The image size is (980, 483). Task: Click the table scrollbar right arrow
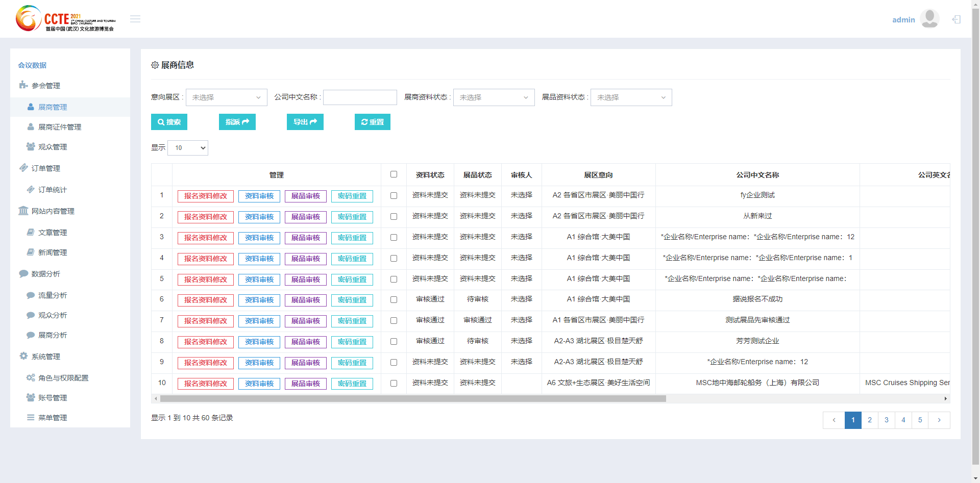(946, 398)
